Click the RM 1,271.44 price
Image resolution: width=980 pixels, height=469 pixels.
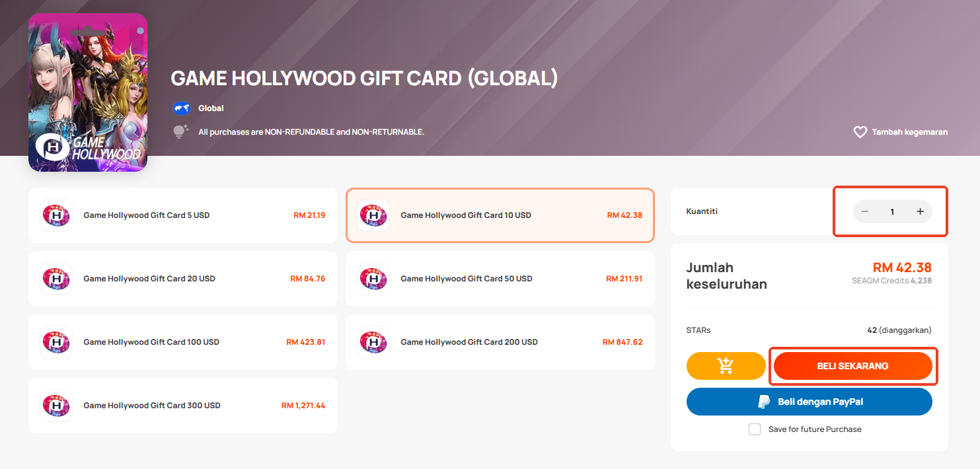tap(303, 406)
